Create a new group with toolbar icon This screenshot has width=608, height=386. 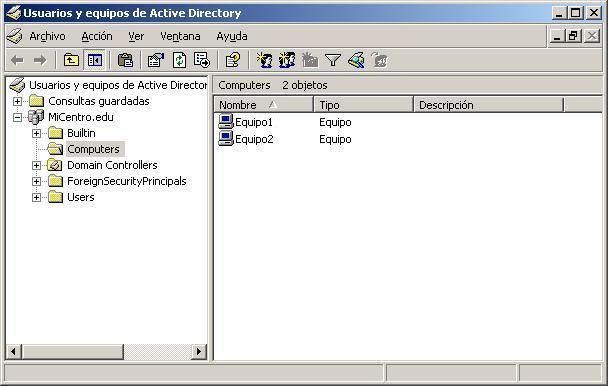pyautogui.click(x=287, y=60)
